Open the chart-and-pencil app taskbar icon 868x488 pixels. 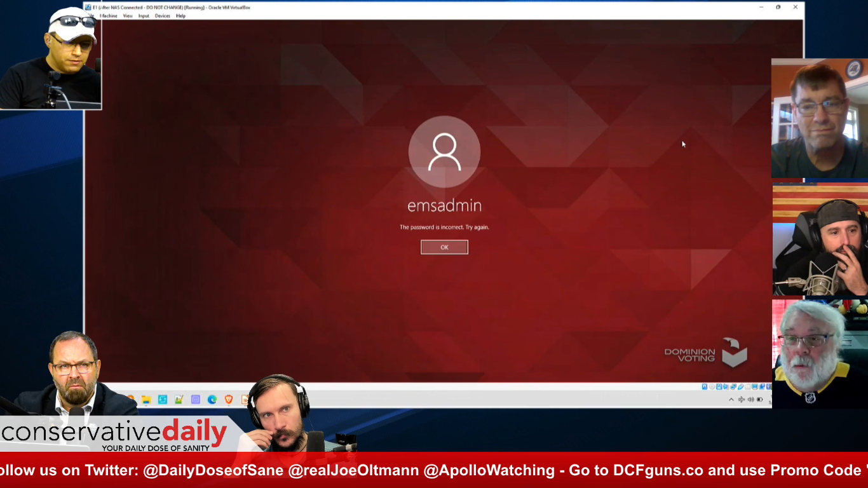179,399
